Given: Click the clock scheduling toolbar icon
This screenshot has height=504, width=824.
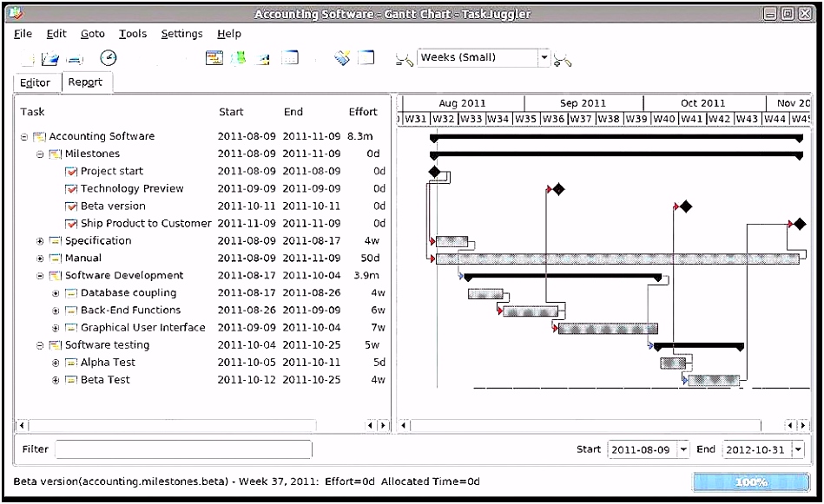Looking at the screenshot, I should pos(108,58).
